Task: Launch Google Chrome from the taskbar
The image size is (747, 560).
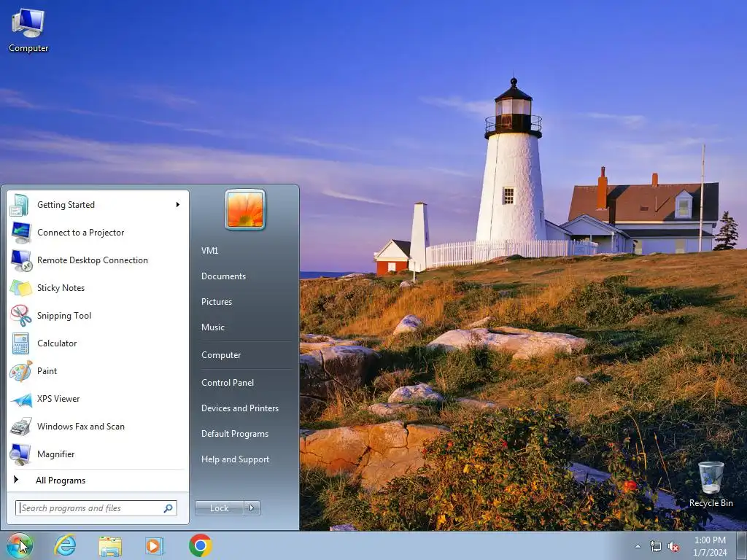Action: tap(200, 545)
